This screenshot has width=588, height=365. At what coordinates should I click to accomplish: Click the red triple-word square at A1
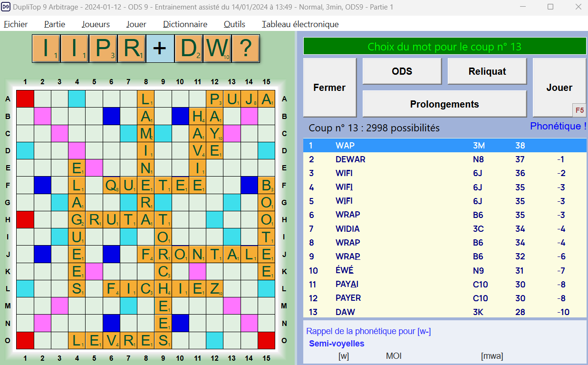[25, 99]
